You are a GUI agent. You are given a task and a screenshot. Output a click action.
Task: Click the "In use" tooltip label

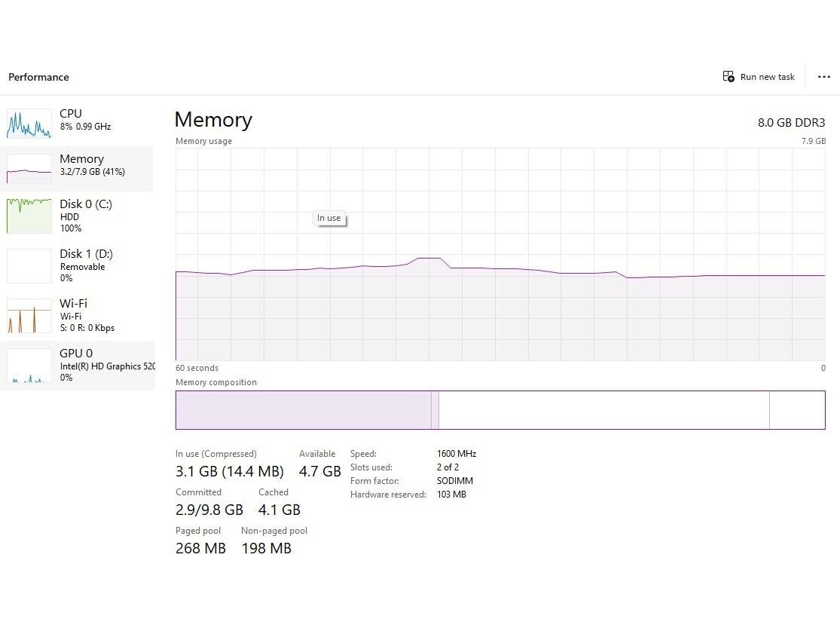[328, 218]
